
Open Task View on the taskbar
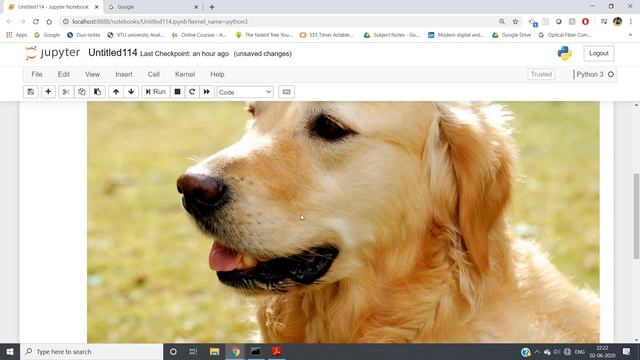[193, 351]
